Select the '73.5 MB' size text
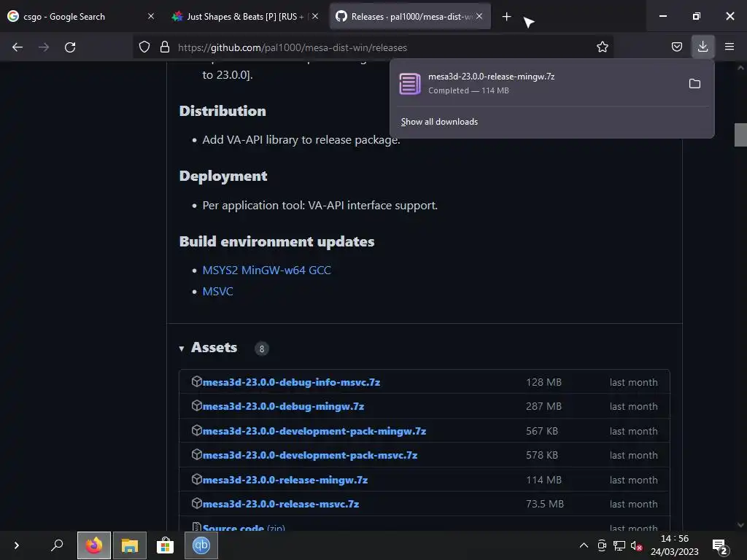The image size is (747, 560). click(x=544, y=505)
